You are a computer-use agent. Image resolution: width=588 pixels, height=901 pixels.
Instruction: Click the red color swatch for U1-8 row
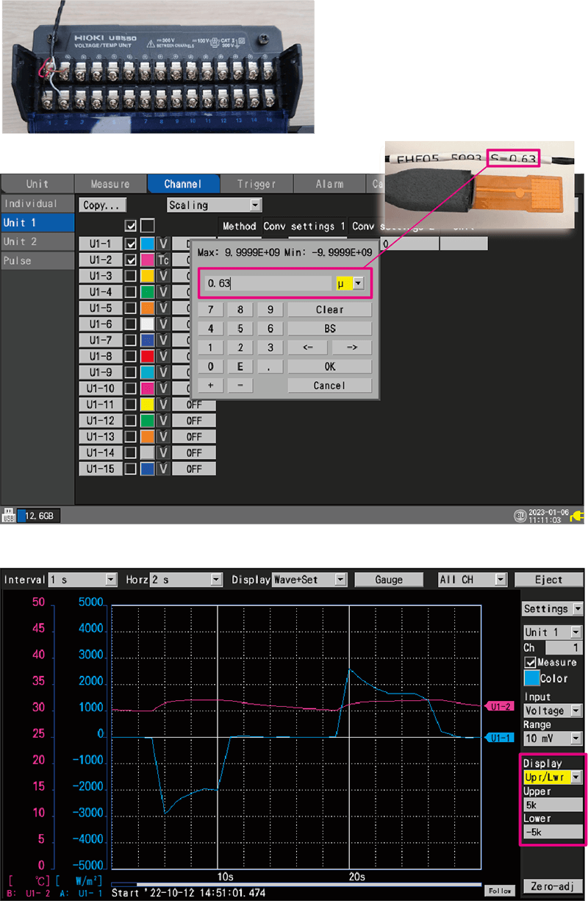[x=147, y=357]
